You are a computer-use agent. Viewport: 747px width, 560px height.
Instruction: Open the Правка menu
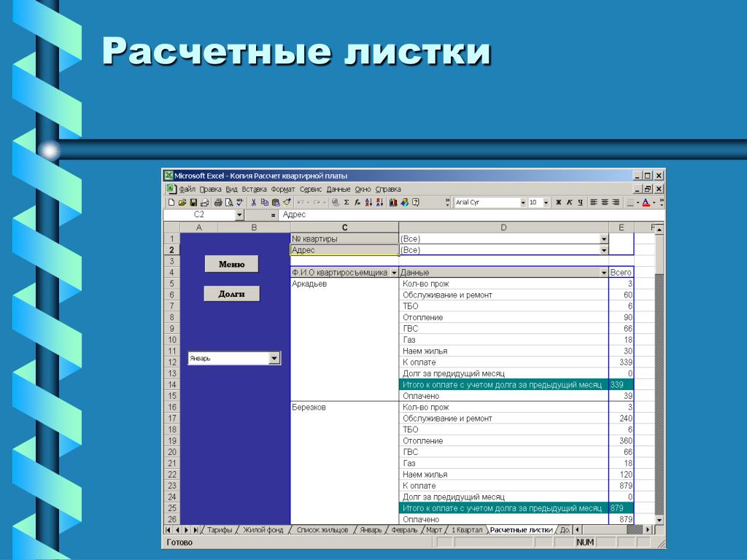click(210, 189)
